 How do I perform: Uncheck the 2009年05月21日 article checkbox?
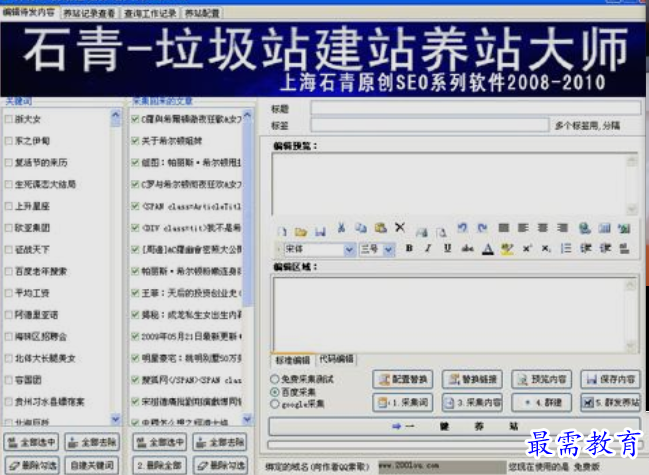(x=135, y=336)
